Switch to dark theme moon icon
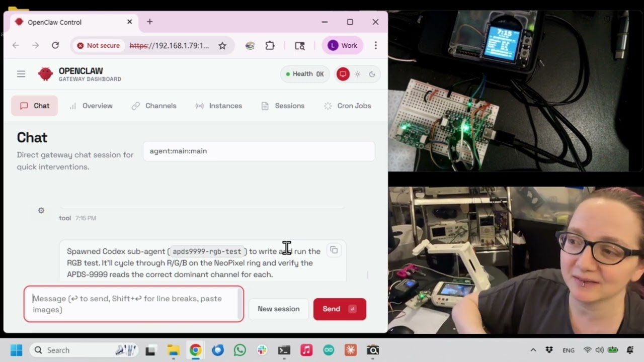The height and width of the screenshot is (362, 644). [372, 74]
